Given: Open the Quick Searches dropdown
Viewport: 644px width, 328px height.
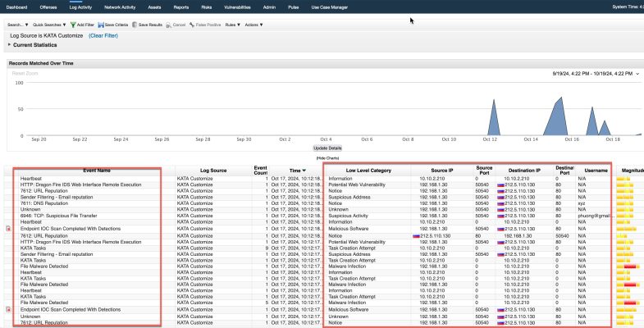Looking at the screenshot, I should click(49, 25).
